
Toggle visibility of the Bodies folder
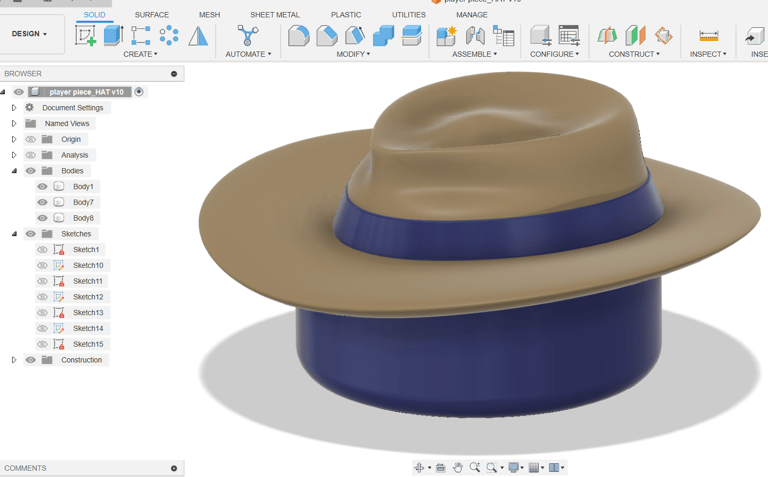pyautogui.click(x=30, y=171)
